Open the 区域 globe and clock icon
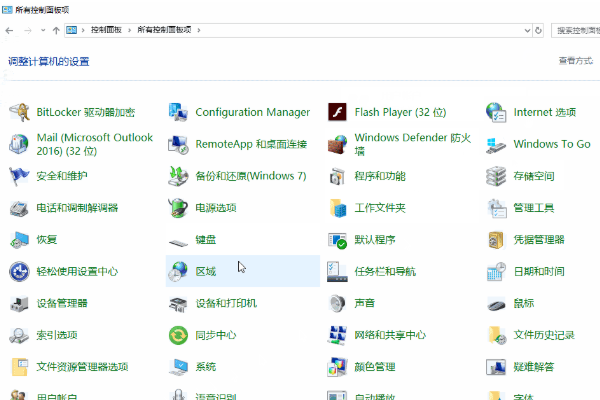Image resolution: width=600 pixels, height=400 pixels. 178,271
